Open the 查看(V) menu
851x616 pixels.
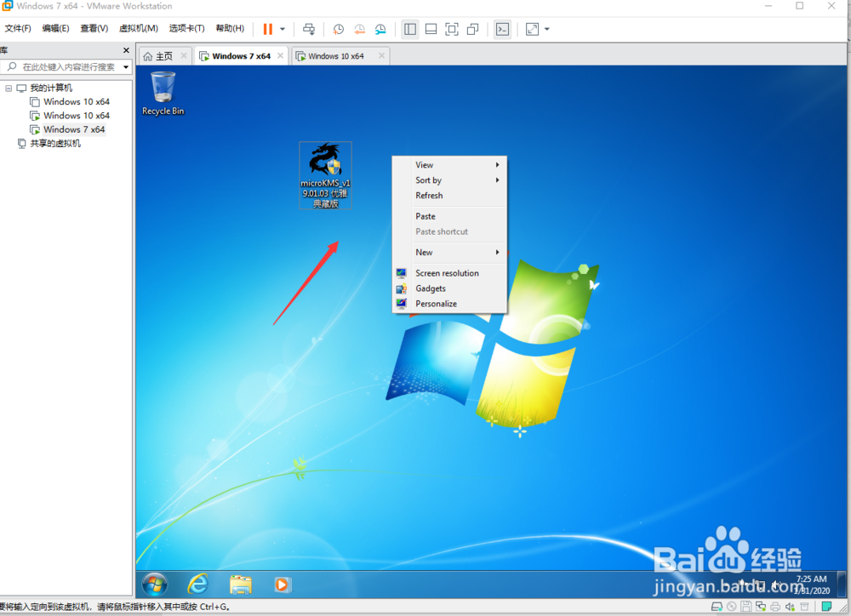[94, 28]
